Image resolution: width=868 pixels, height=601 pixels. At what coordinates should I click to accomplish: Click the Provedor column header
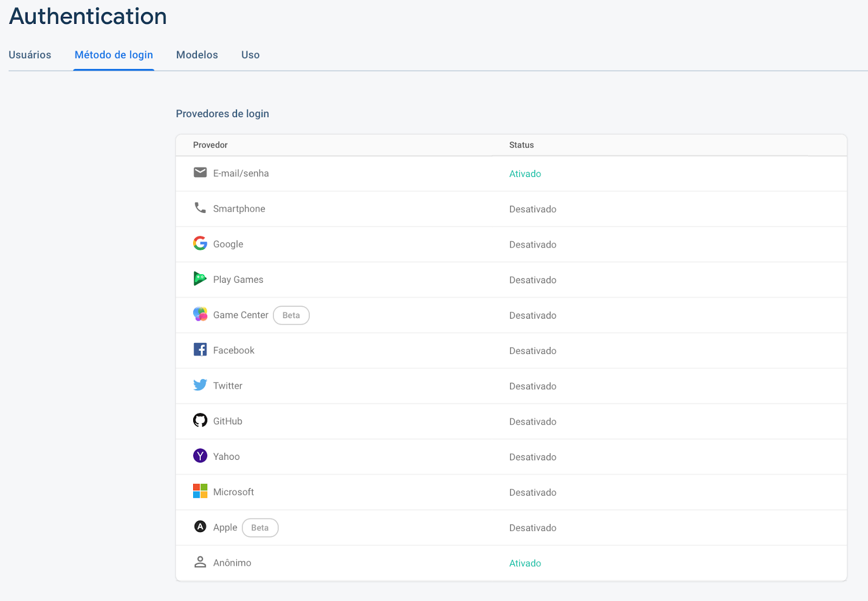click(x=210, y=145)
